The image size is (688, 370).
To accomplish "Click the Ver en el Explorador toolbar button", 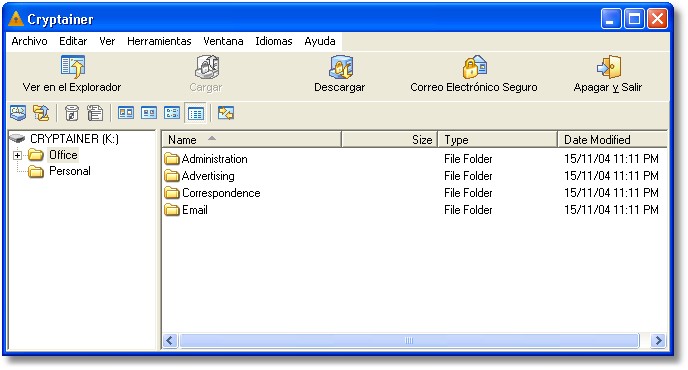I will (x=72, y=74).
